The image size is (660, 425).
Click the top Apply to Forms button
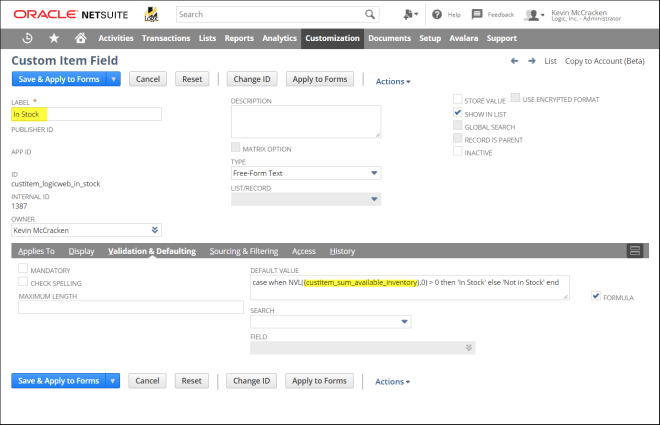point(320,79)
